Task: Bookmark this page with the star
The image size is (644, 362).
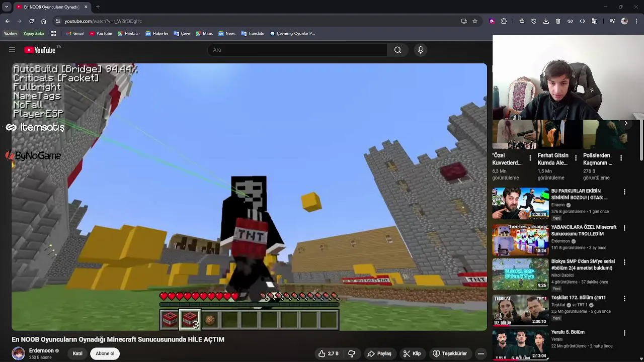Action: [x=474, y=21]
